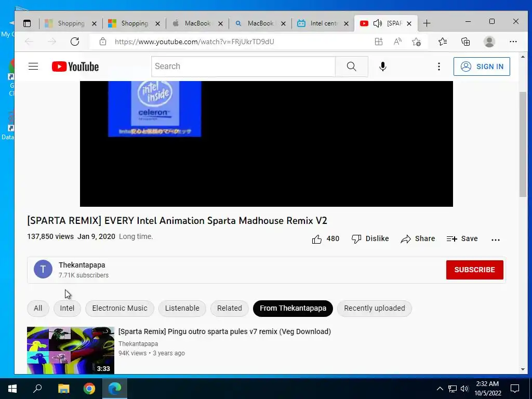Share the video

tap(418, 239)
